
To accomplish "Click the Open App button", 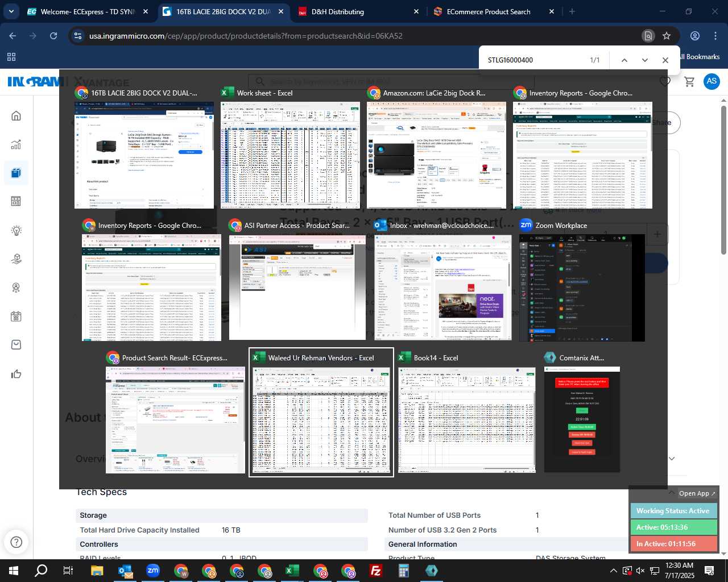I will click(697, 493).
